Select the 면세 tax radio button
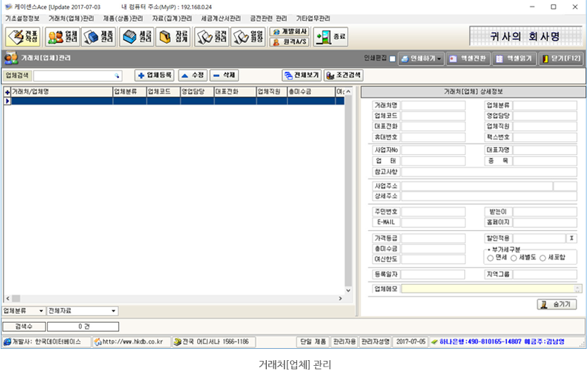 [491, 258]
